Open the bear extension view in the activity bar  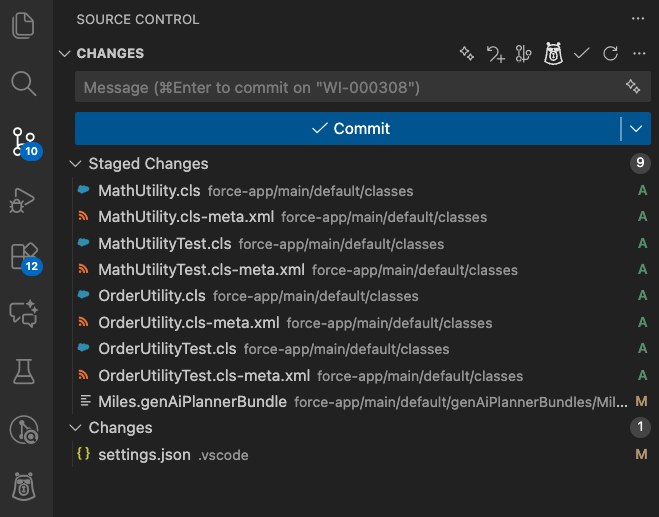(x=24, y=487)
